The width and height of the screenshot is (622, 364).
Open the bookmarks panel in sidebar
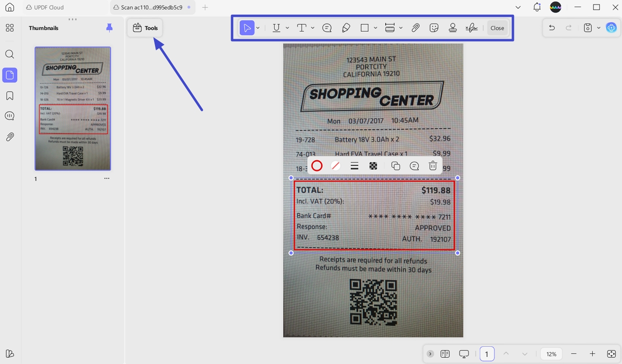click(10, 96)
